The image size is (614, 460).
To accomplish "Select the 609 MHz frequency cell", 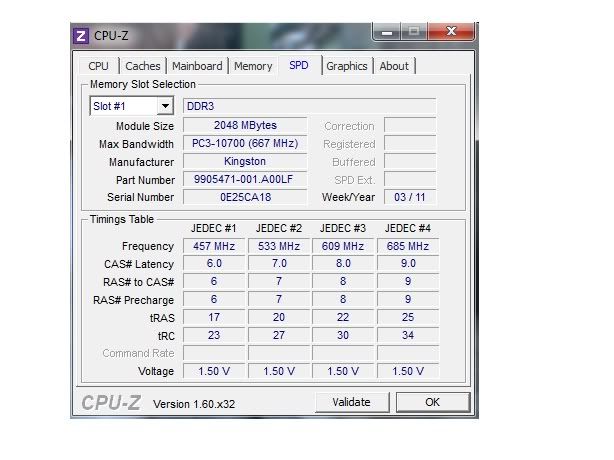I will tap(343, 246).
